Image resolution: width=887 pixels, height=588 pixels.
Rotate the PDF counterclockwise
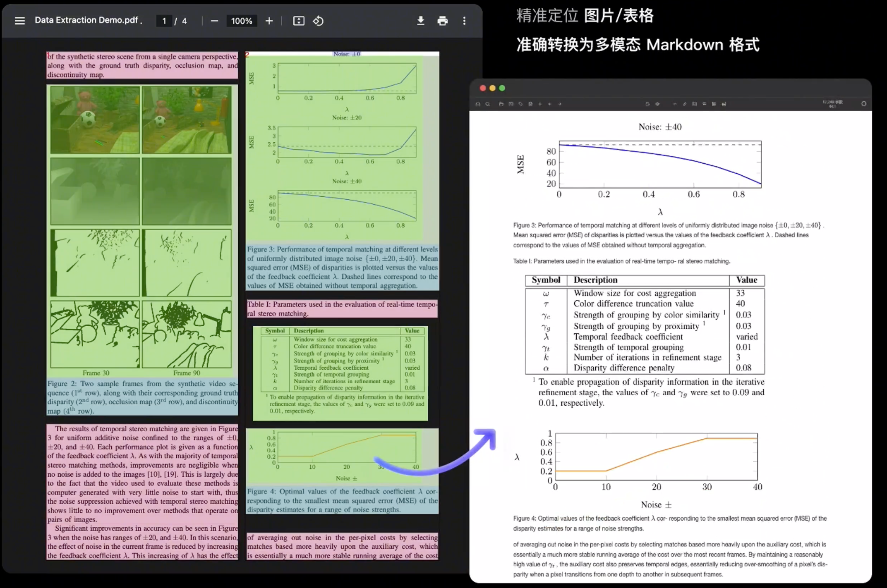tap(318, 21)
